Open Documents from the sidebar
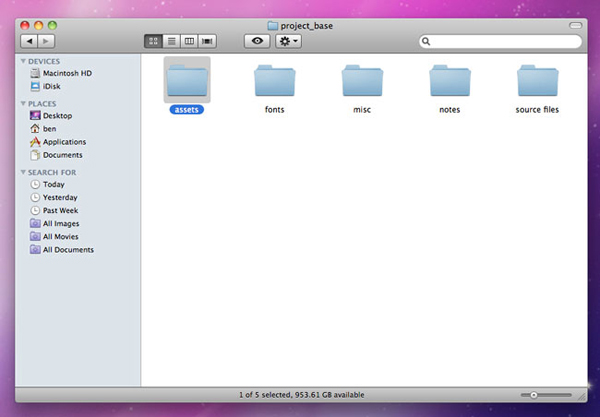This screenshot has width=600, height=417. click(x=56, y=155)
